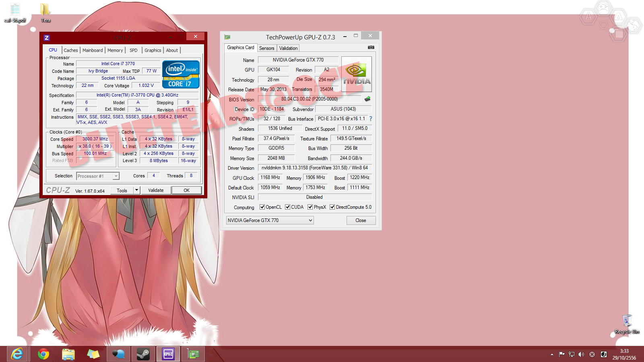Screen dimensions: 644x362
Task: Open the volume speaker tray icon
Action: (581, 354)
